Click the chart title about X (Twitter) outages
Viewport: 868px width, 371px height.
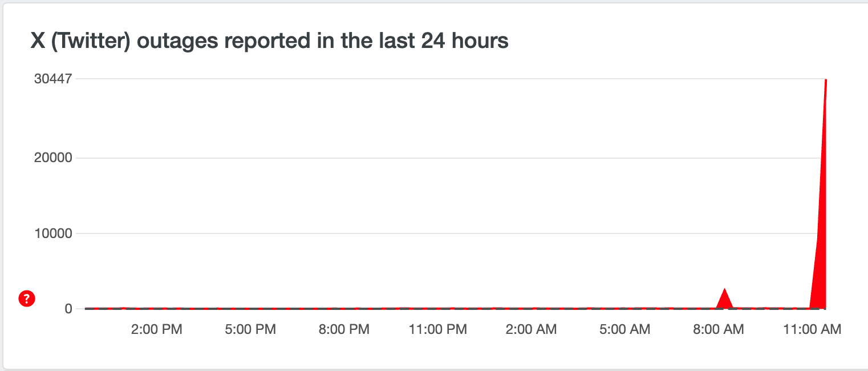269,42
